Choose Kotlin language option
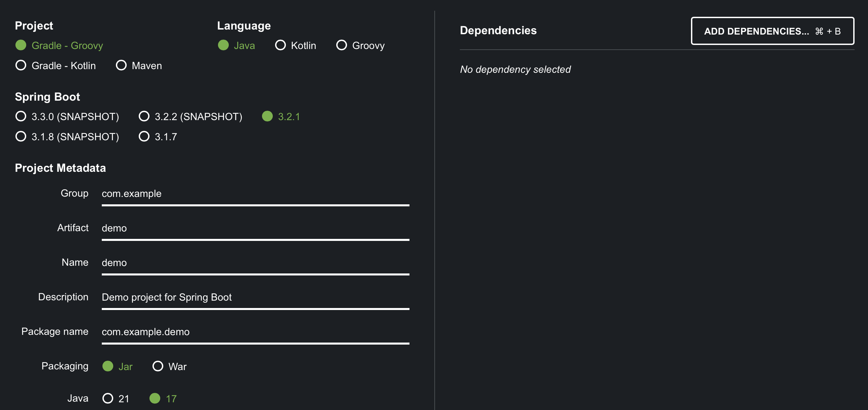 point(296,45)
